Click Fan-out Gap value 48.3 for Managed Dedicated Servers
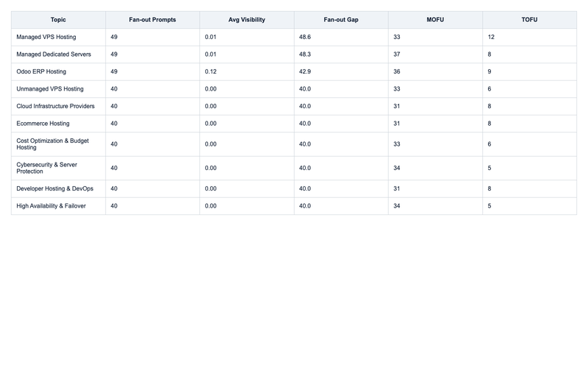Image resolution: width=588 pixels, height=368 pixels. point(305,54)
